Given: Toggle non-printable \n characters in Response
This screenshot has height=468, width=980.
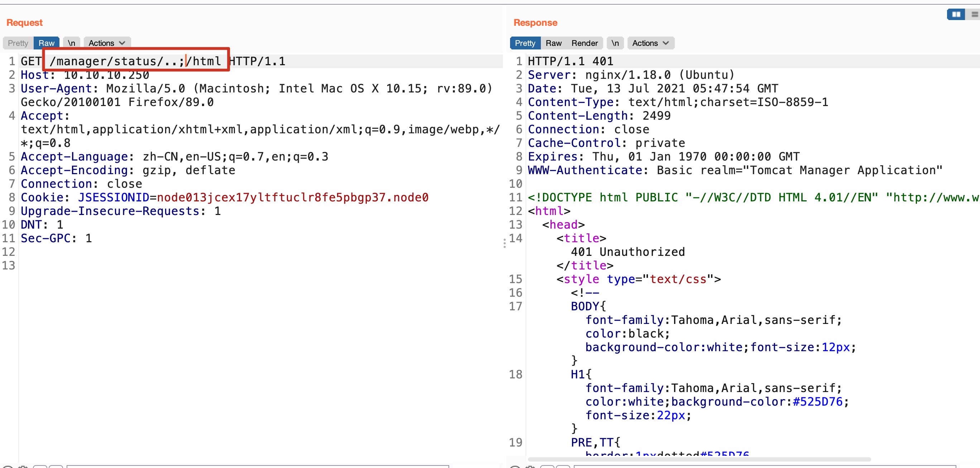Looking at the screenshot, I should [615, 43].
